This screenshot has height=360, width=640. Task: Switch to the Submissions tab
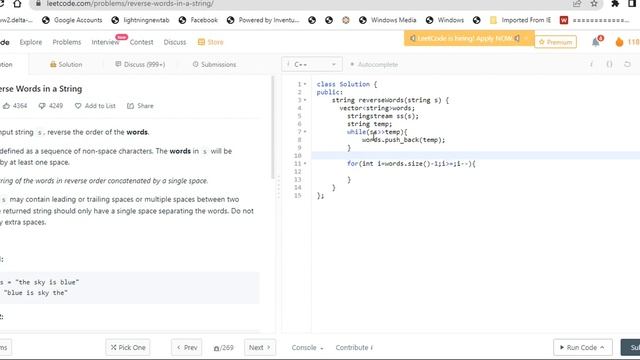pos(214,64)
